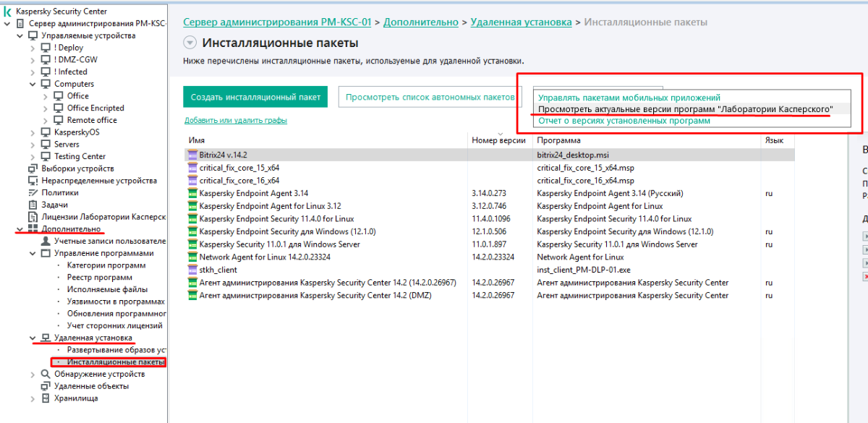
Task: Collapse the administration server PM-KSC node
Action: click(7, 24)
